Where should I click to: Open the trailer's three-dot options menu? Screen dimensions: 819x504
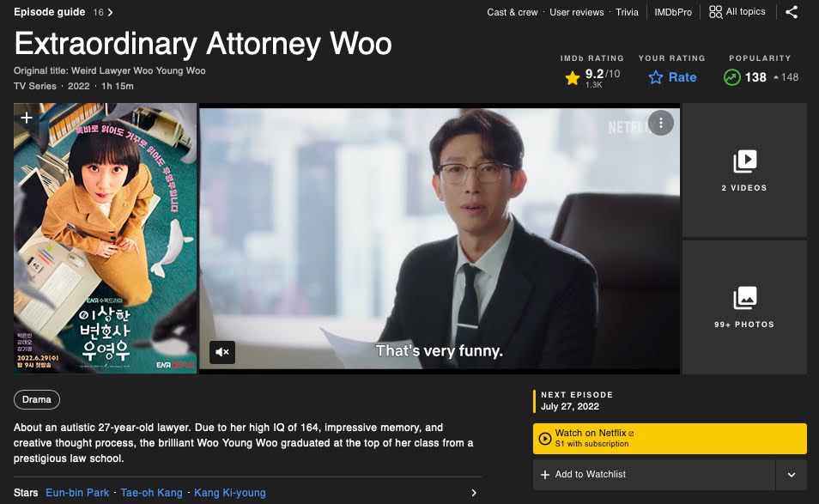(661, 124)
